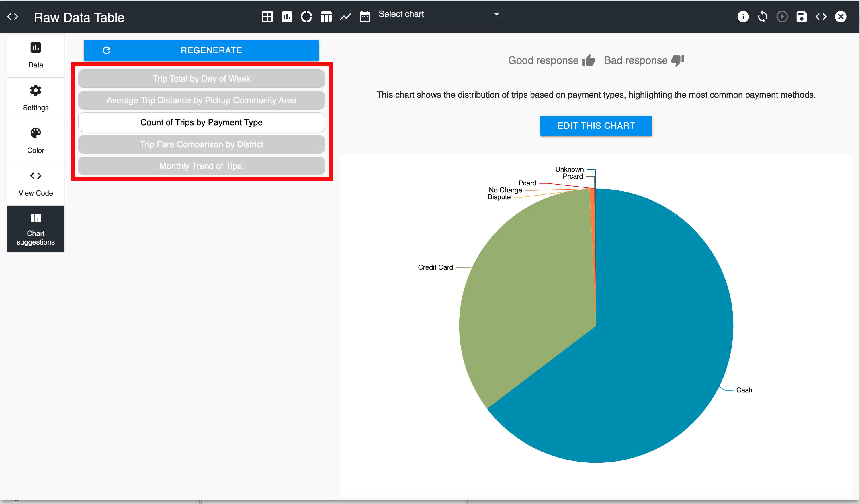Screen dimensions: 860x504
Task: Click the table grid chart icon
Action: [x=267, y=16]
